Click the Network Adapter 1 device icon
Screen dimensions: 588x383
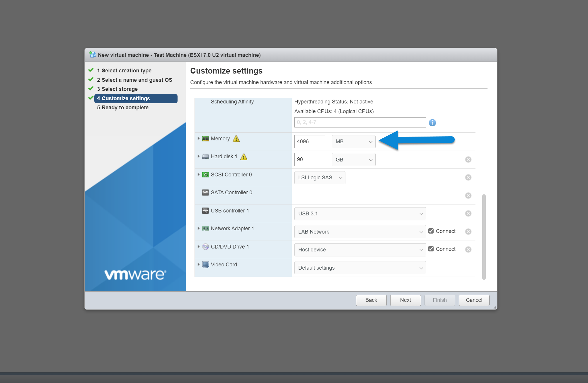(x=205, y=229)
